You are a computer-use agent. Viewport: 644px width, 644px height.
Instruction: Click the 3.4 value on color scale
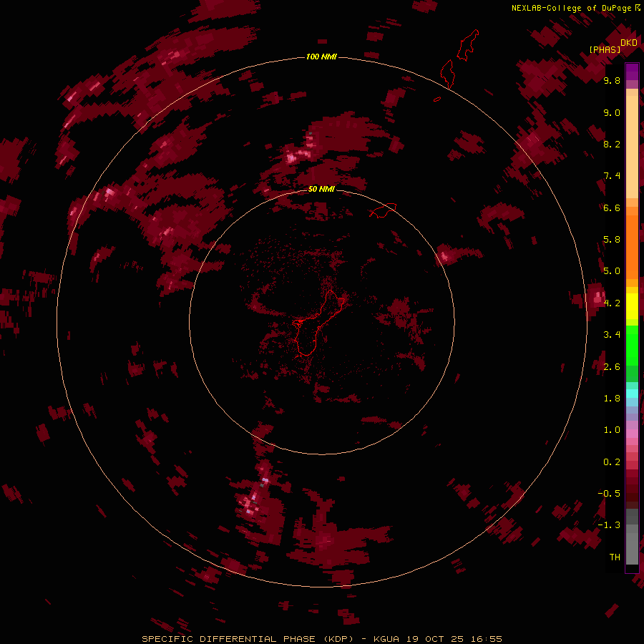(612, 335)
